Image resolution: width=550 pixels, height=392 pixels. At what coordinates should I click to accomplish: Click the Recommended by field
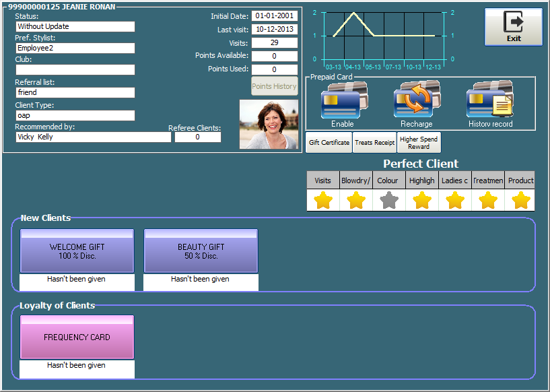pos(93,137)
